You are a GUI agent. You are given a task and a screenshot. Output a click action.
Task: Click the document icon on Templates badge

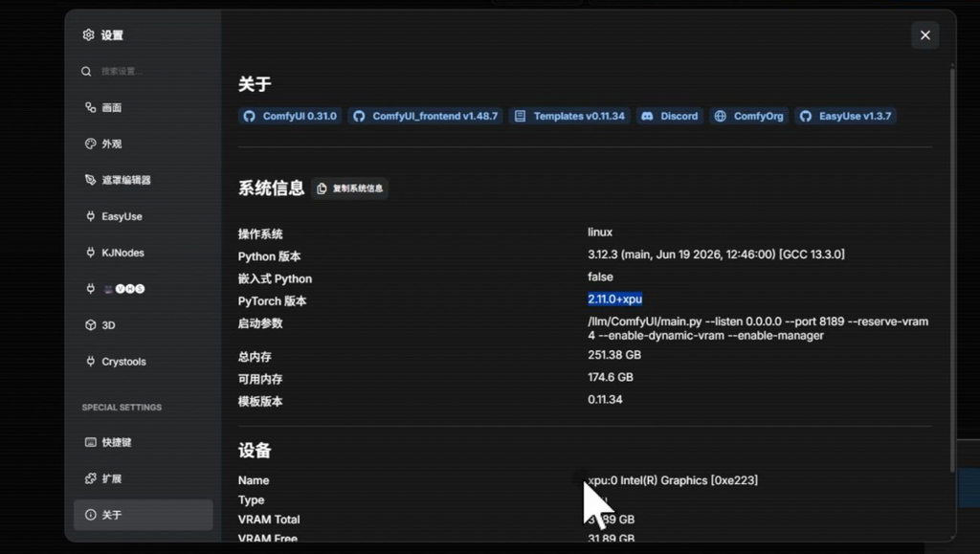(520, 116)
